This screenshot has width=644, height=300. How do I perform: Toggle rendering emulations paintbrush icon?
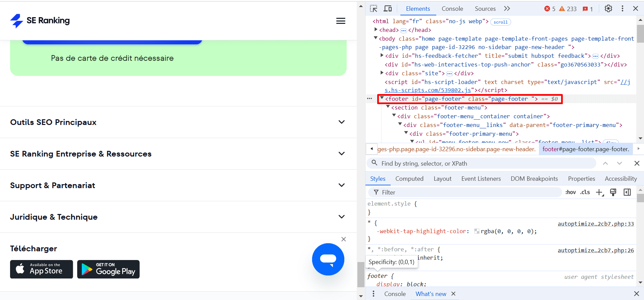613,192
